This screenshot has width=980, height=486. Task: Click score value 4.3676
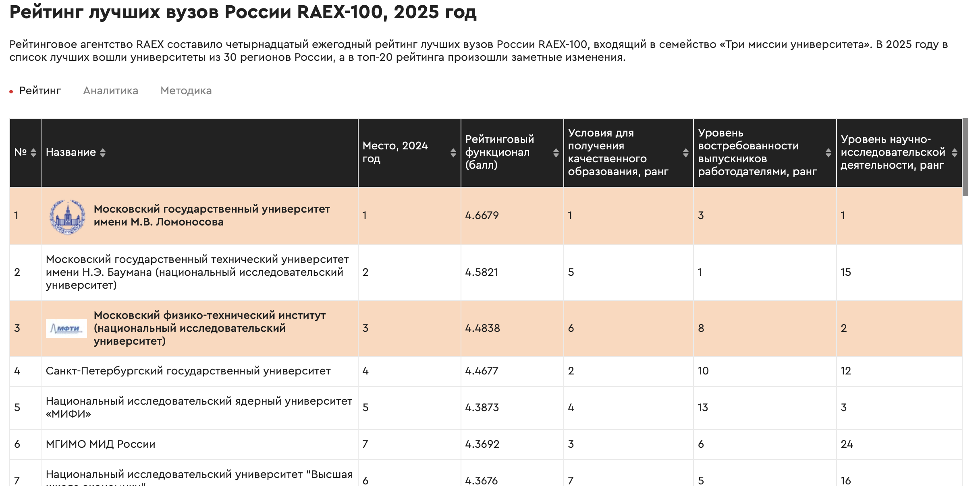pos(482,480)
